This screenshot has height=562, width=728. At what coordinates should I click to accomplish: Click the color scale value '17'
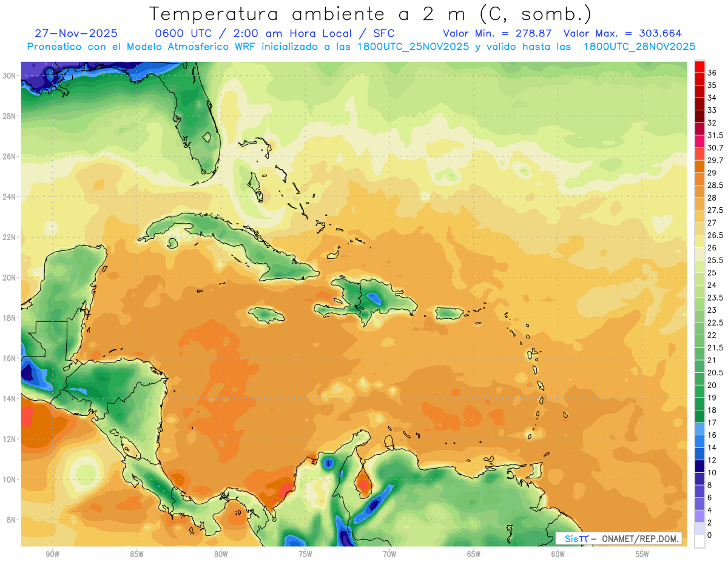[x=712, y=423]
